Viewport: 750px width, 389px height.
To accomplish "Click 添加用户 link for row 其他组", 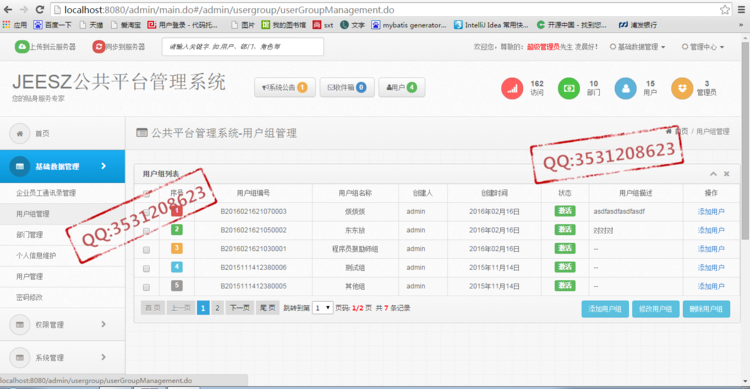I will (711, 286).
